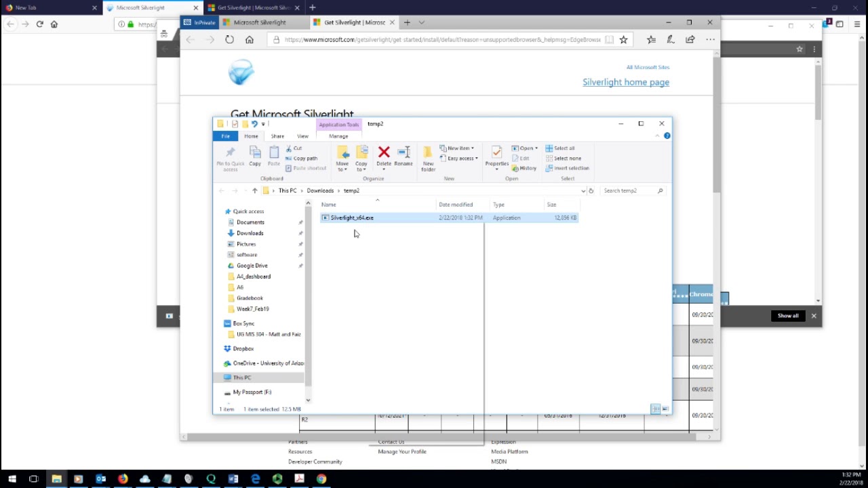Click Show all in Chrome downloads bar
Screen dimensions: 868x488
(788, 316)
